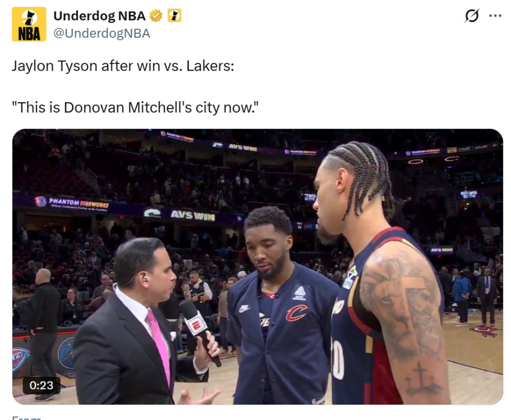Play the embedded interview video
The image size is (511, 420).
[x=258, y=267]
